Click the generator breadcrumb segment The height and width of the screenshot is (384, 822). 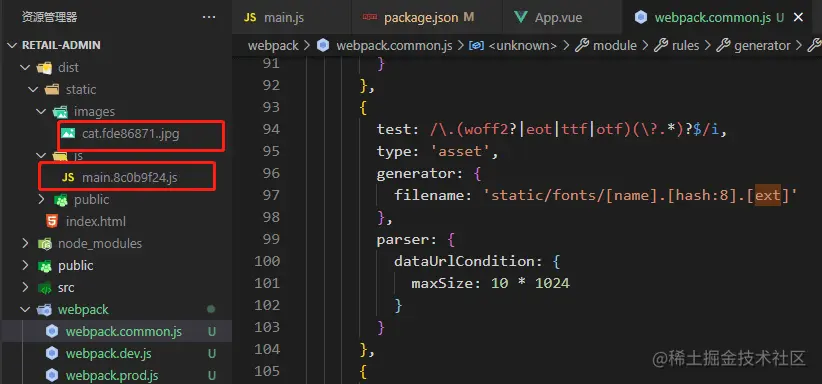[762, 46]
